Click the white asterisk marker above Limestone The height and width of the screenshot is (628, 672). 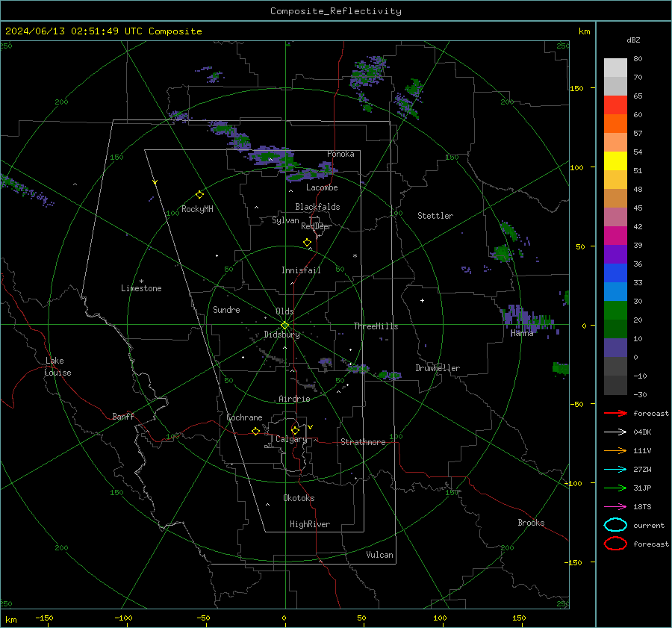tap(141, 282)
